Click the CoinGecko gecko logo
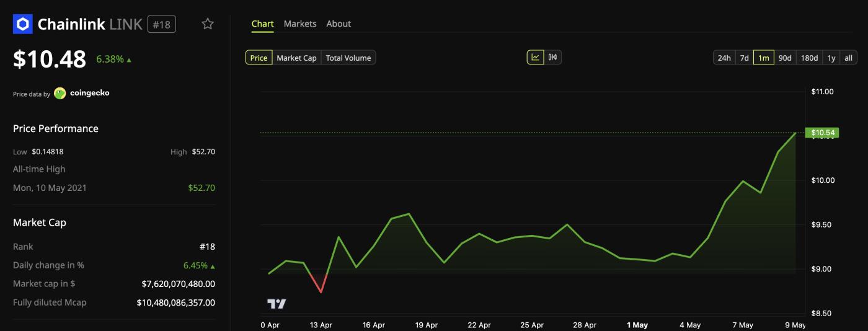 coord(60,94)
